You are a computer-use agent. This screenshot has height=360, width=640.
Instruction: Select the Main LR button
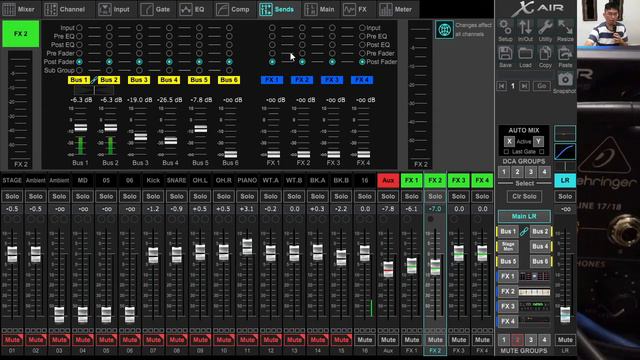tap(524, 216)
